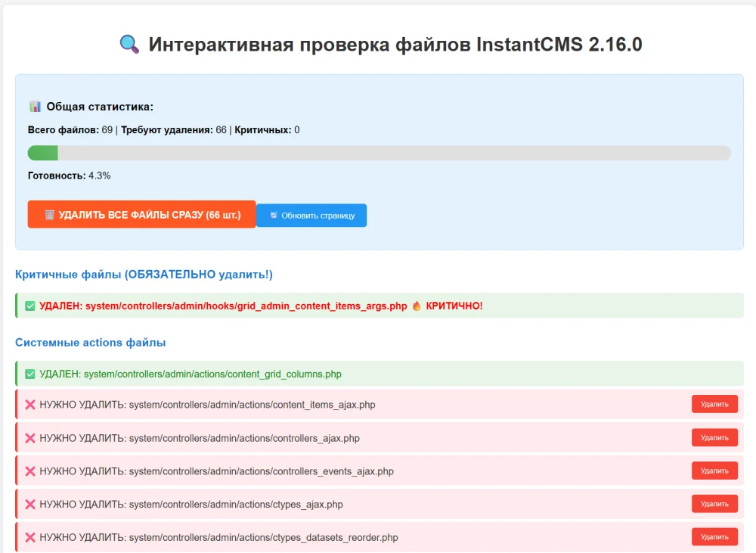Screen dimensions: 756x553
Task: Click the 'Готовность: 4.3%' text
Action: click(69, 176)
